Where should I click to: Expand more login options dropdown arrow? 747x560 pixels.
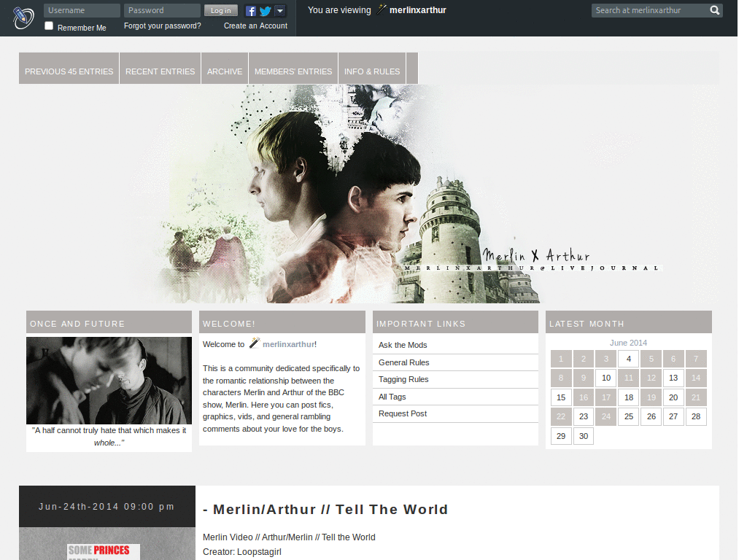[x=280, y=10]
